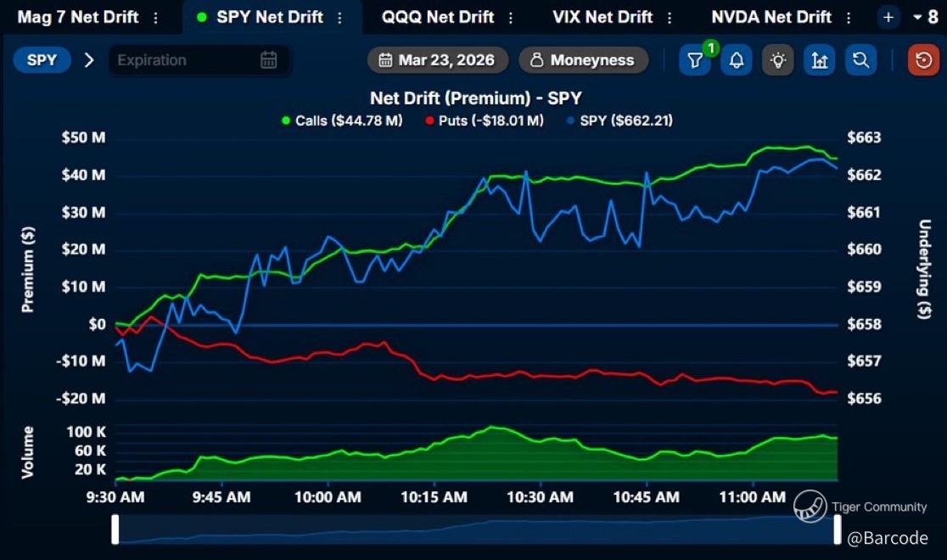Open SPY Net Drift tab options menu
The height and width of the screenshot is (560, 947).
tap(340, 18)
